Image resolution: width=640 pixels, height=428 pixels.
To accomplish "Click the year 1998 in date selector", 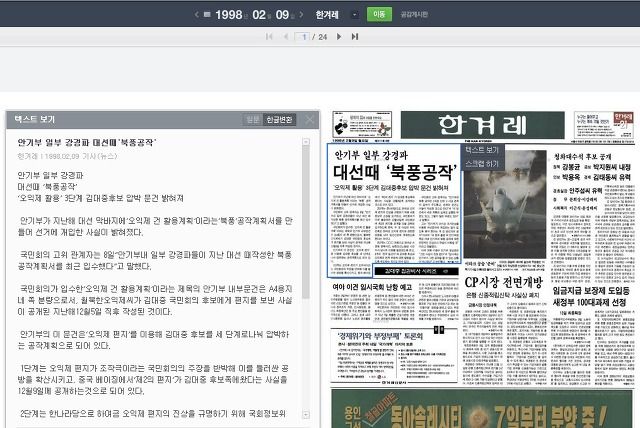I will (229, 15).
